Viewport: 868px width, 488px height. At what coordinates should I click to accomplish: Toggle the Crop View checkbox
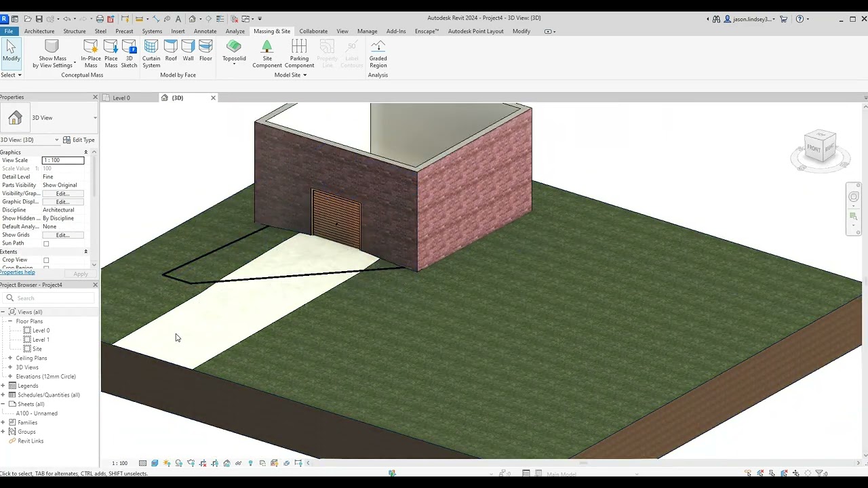click(x=46, y=260)
